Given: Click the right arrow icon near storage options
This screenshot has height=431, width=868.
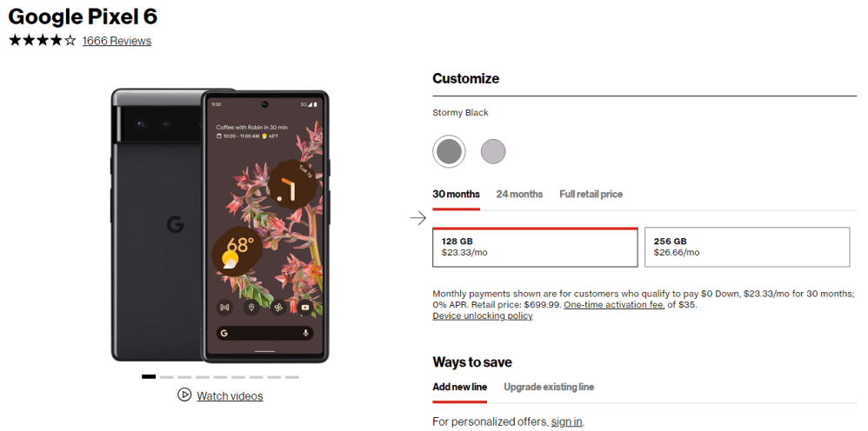Looking at the screenshot, I should (417, 217).
